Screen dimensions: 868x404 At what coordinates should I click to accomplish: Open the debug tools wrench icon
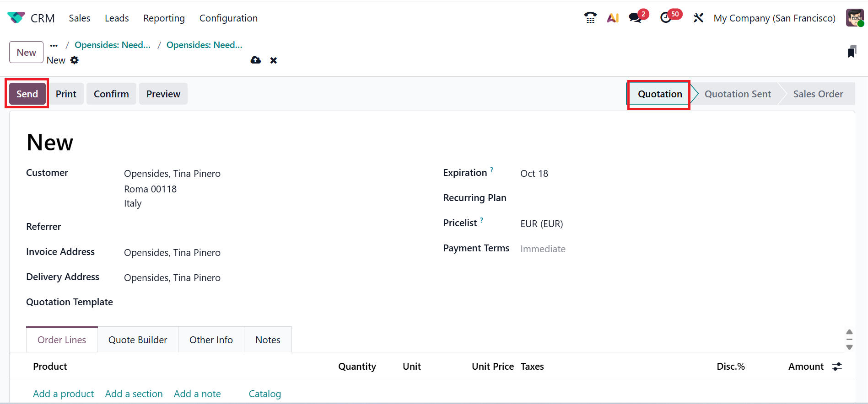(698, 18)
